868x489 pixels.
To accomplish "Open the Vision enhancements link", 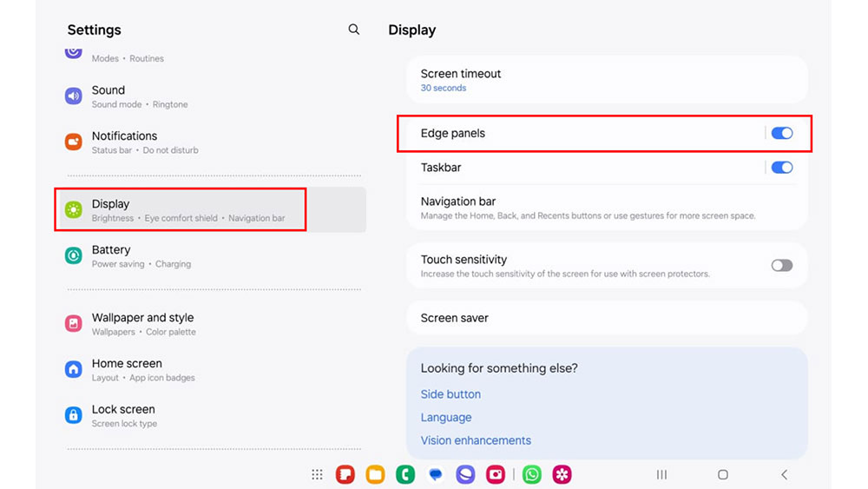I will pyautogui.click(x=476, y=440).
